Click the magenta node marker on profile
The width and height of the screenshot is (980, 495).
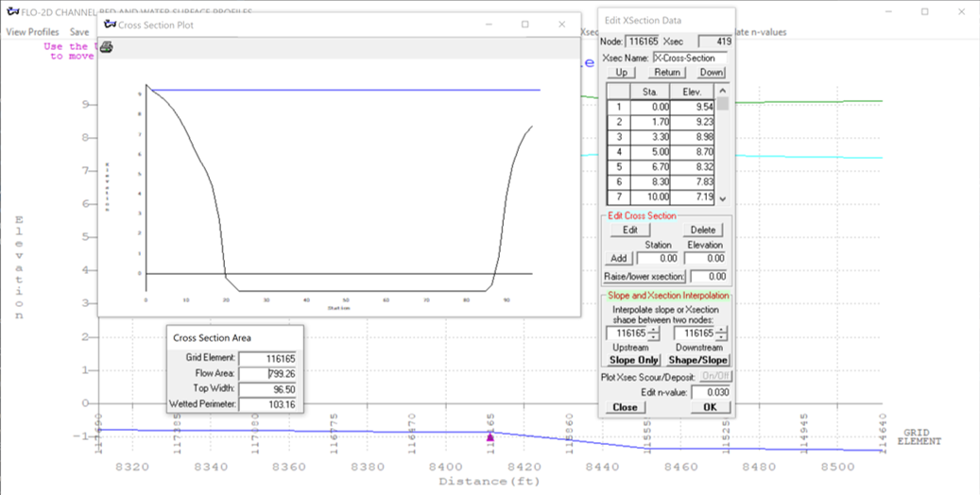[x=490, y=437]
